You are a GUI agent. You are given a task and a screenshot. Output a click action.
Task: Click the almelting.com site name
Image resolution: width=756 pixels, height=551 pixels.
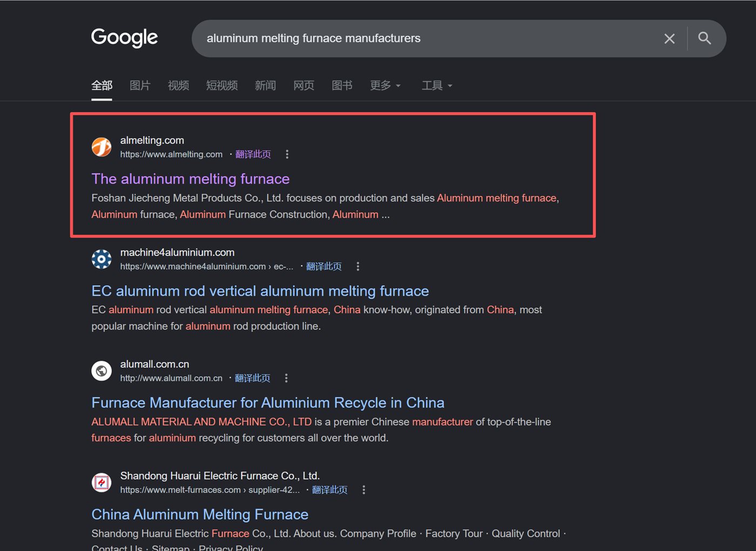(x=152, y=140)
